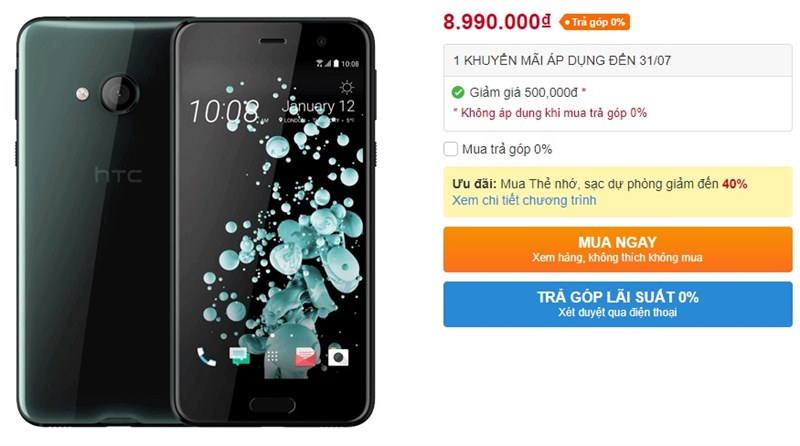Click the green checkmark beside Giảm giá
Image resolution: width=800 pixels, height=446 pixels.
[x=458, y=92]
